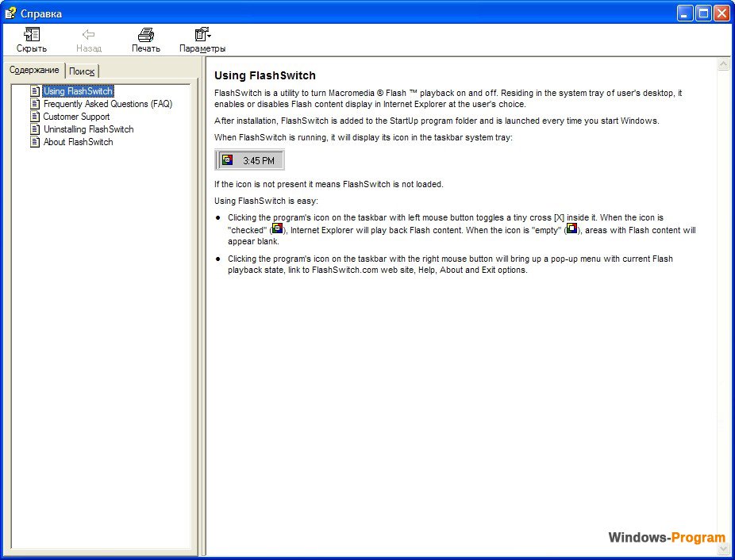Image resolution: width=735 pixels, height=560 pixels.
Task: Select the "About FlashSwitch" topic
Action: coord(78,142)
